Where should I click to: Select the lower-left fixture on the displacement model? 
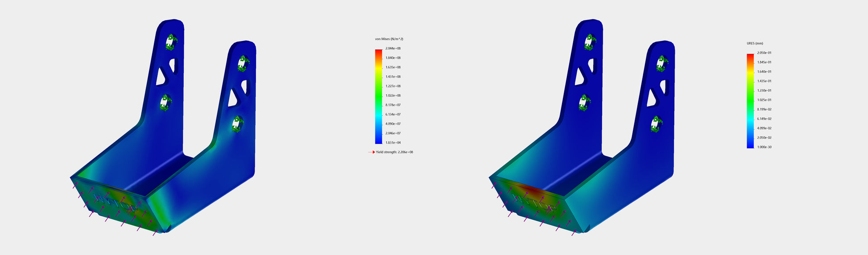click(585, 103)
